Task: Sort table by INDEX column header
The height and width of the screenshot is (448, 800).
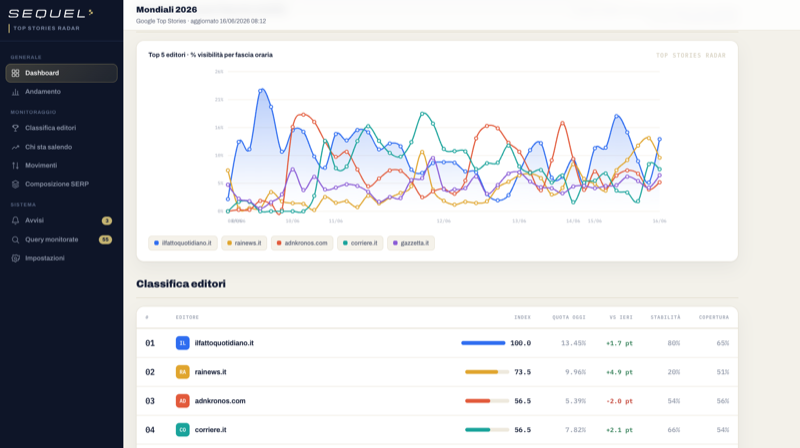Action: 522,317
